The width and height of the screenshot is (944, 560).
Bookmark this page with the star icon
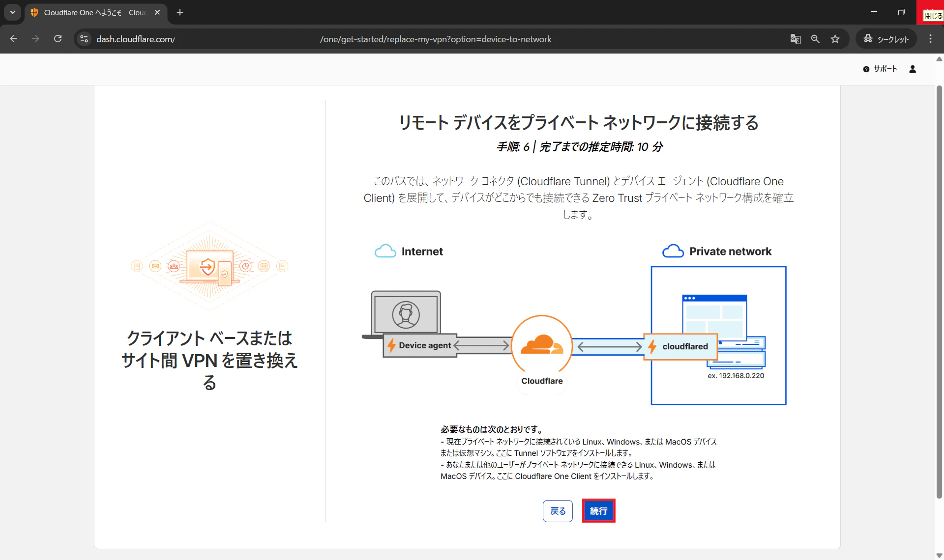coord(835,39)
